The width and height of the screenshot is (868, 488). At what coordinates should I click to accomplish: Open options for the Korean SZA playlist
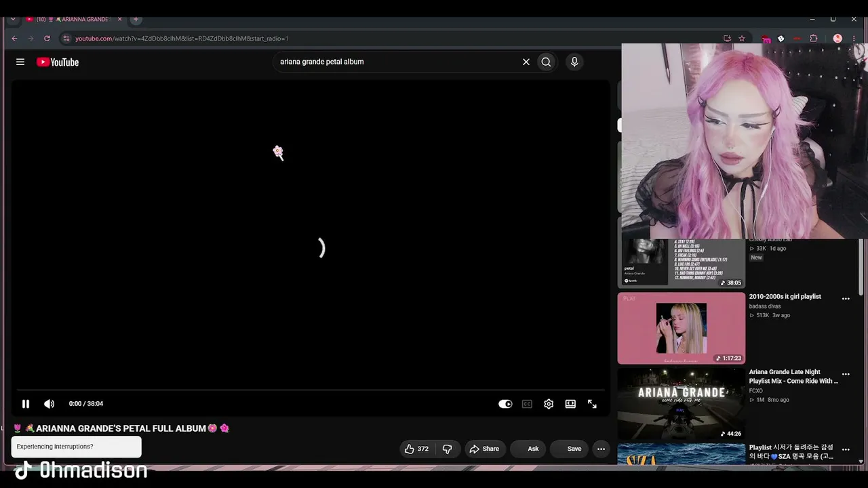pos(846,449)
